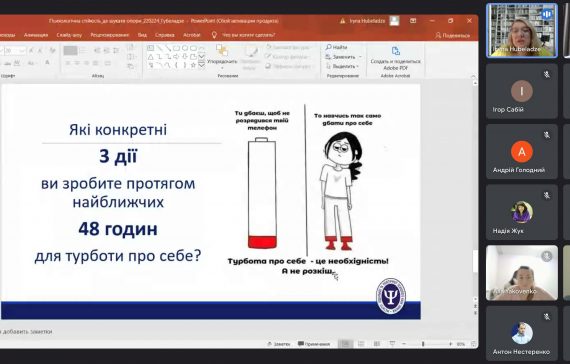This screenshot has height=364, width=570.
Task: Click the lightbulb tell-me icon
Action: point(214,35)
